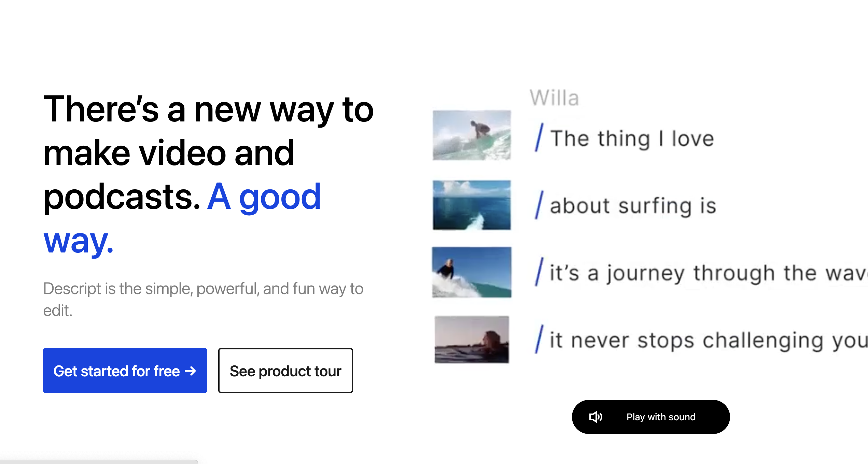Click the horizontal scrollbar at the bottom
The height and width of the screenshot is (464, 868).
point(99,462)
